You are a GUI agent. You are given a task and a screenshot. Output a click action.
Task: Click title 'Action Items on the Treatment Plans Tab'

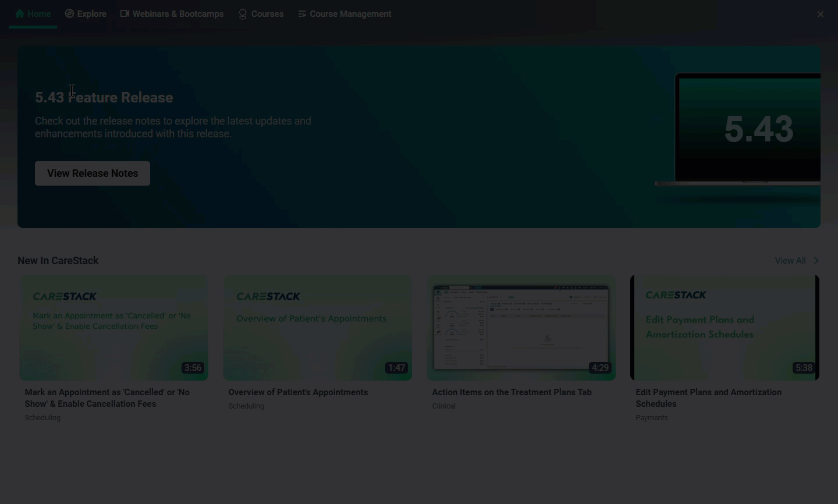click(x=512, y=392)
